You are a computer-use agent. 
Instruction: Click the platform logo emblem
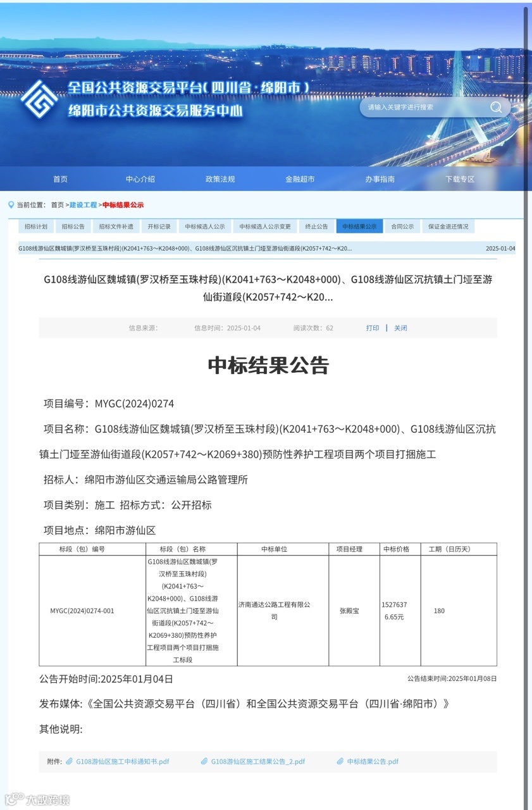[x=39, y=99]
